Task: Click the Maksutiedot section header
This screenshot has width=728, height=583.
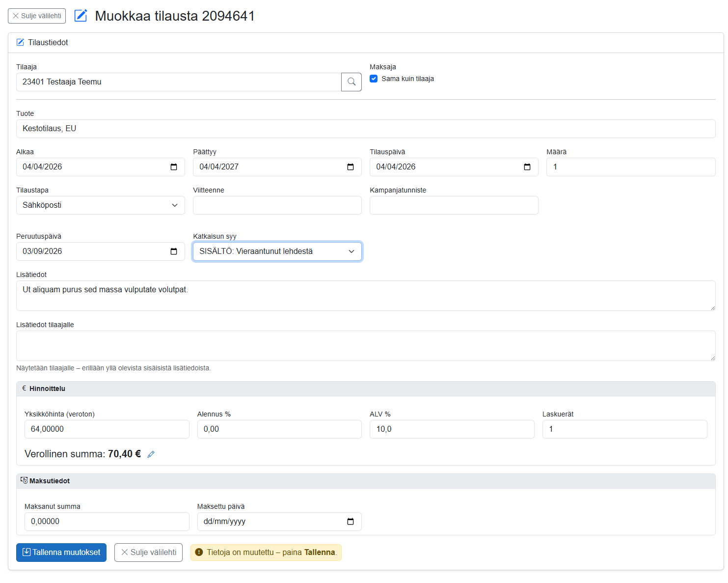Action: pos(366,481)
